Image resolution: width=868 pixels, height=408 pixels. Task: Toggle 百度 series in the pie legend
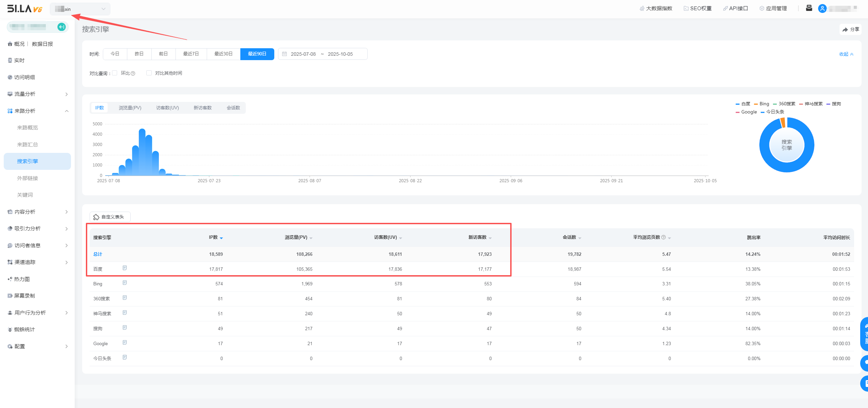[x=743, y=104]
